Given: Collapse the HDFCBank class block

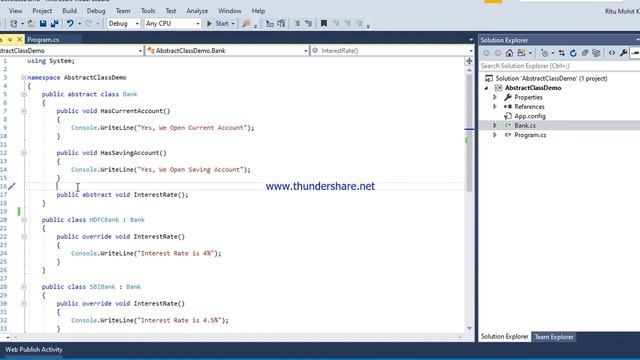Looking at the screenshot, I should [24, 220].
